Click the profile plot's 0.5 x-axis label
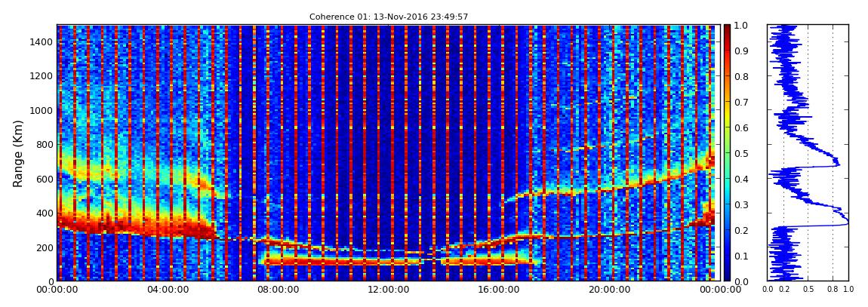This screenshot has width=868, height=307. coord(808,290)
